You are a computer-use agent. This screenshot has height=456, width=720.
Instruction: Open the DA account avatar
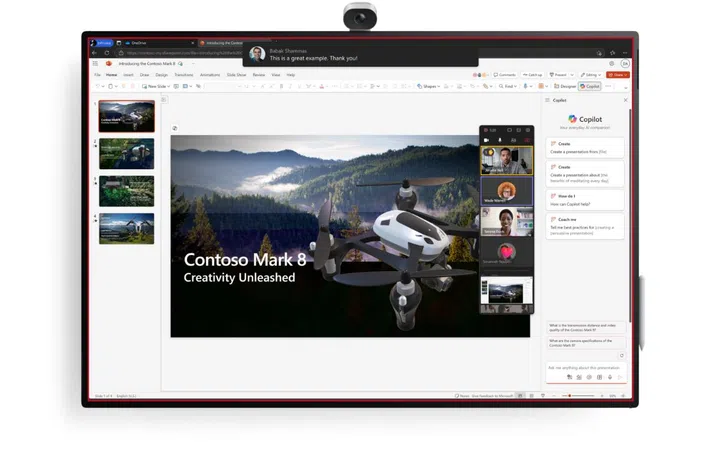tap(625, 64)
